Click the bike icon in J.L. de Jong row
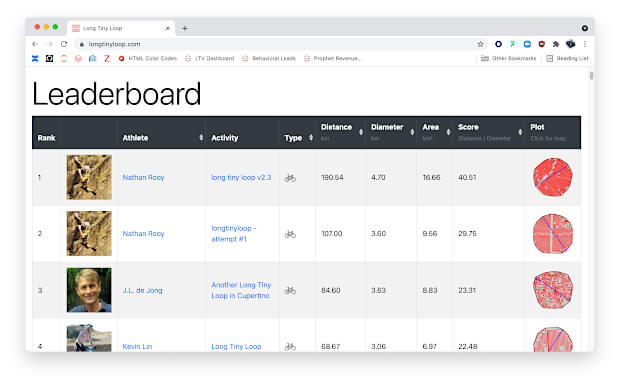 pyautogui.click(x=290, y=291)
